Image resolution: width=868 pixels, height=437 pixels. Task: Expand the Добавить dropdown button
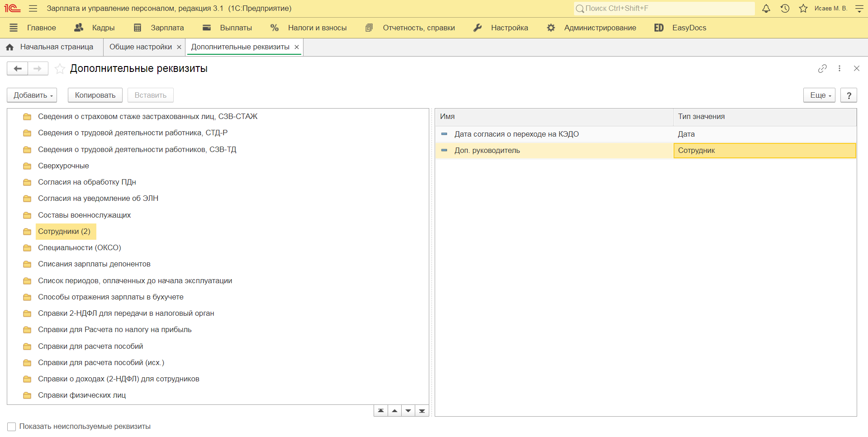(32, 95)
